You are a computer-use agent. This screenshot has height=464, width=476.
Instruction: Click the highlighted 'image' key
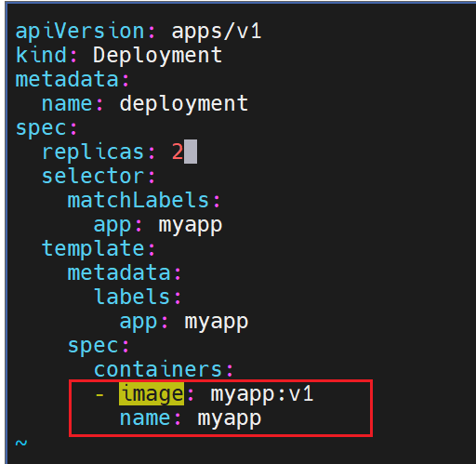(152, 393)
